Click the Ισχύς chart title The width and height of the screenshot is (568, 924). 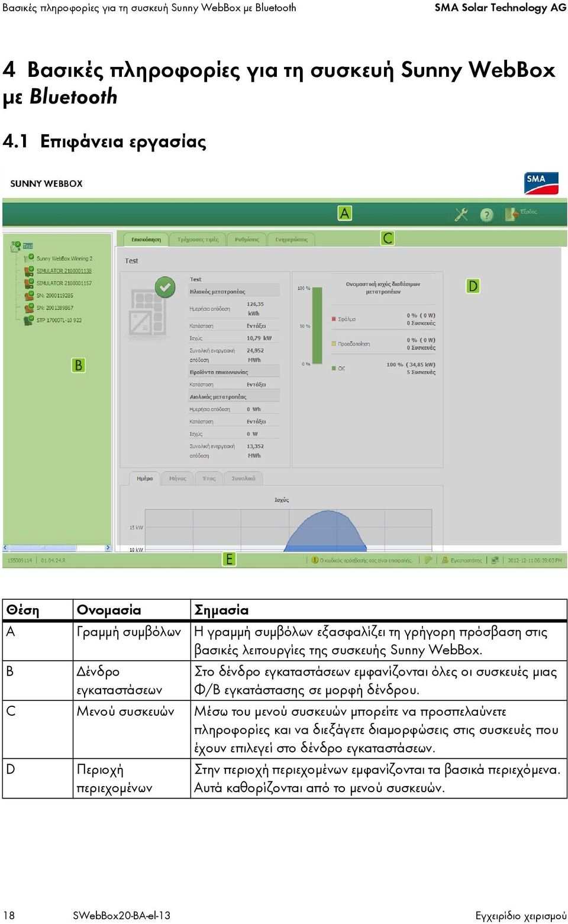[x=282, y=500]
